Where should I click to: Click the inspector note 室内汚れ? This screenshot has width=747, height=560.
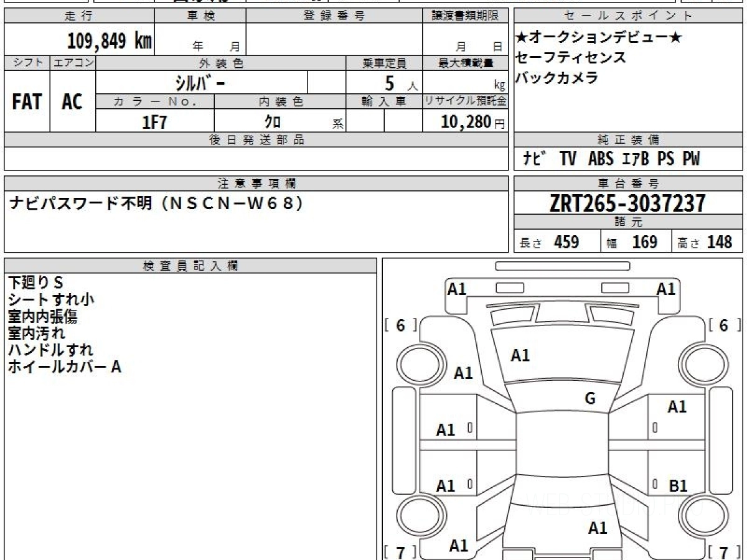(x=36, y=333)
